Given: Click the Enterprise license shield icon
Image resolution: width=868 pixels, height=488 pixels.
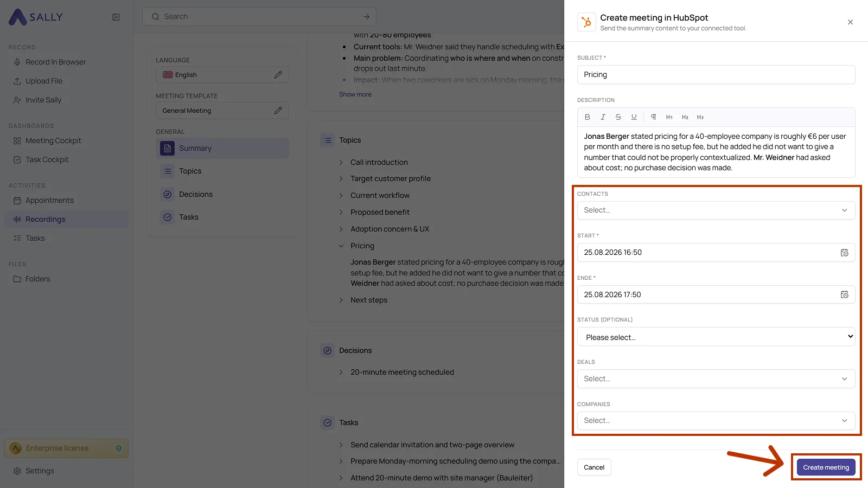Looking at the screenshot, I should [119, 448].
